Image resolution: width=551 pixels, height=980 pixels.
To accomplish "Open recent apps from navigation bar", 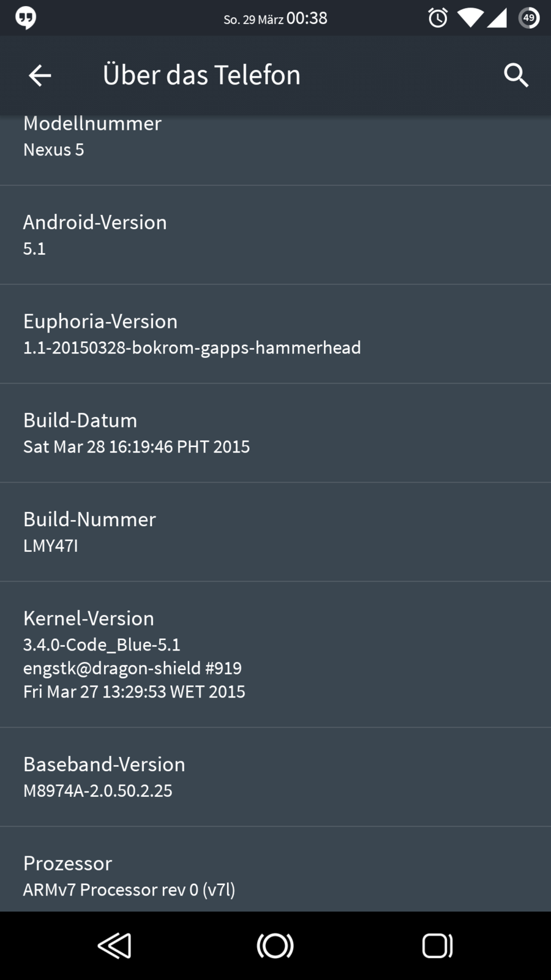I will click(437, 946).
